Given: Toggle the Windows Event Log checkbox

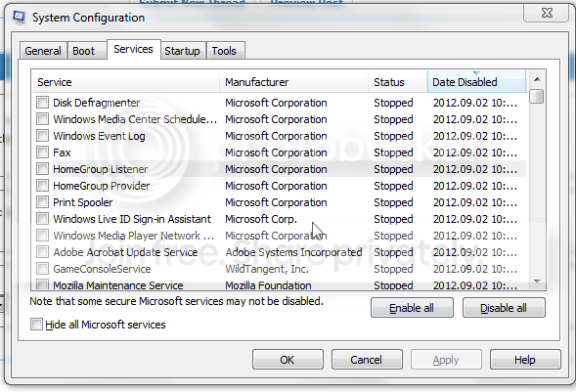Looking at the screenshot, I should (43, 136).
